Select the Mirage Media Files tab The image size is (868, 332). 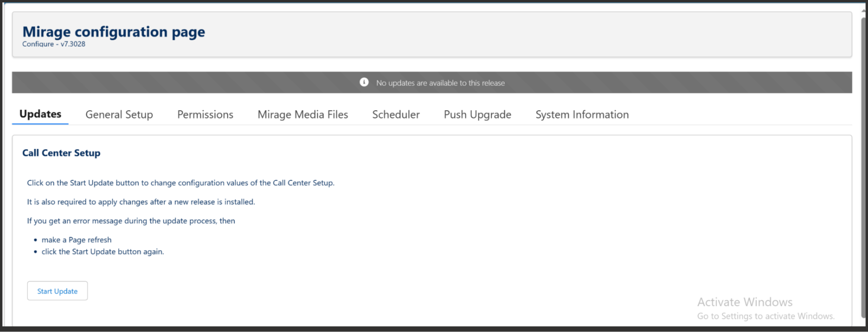click(303, 115)
